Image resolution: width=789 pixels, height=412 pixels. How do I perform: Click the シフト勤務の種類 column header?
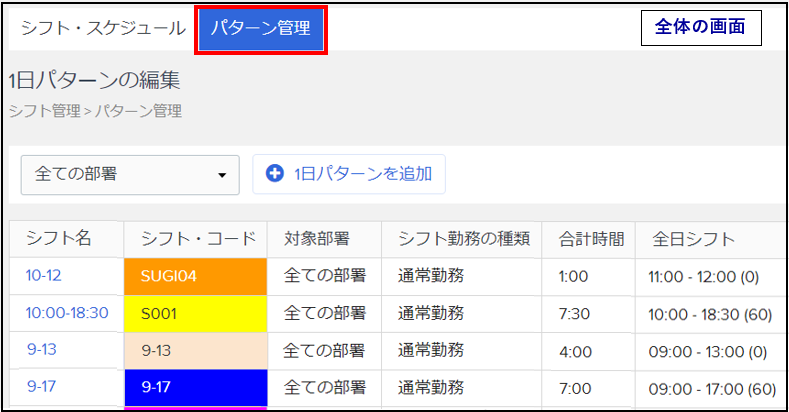pyautogui.click(x=463, y=239)
